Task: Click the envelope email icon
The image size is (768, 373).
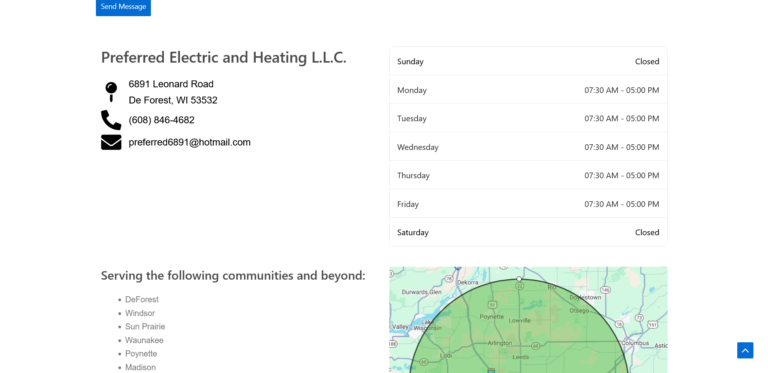Action: (x=111, y=142)
